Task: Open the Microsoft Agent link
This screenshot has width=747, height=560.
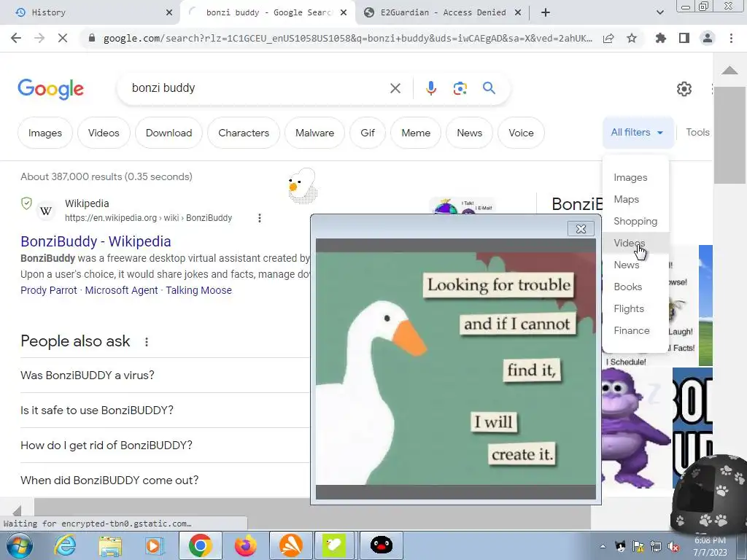Action: (121, 290)
